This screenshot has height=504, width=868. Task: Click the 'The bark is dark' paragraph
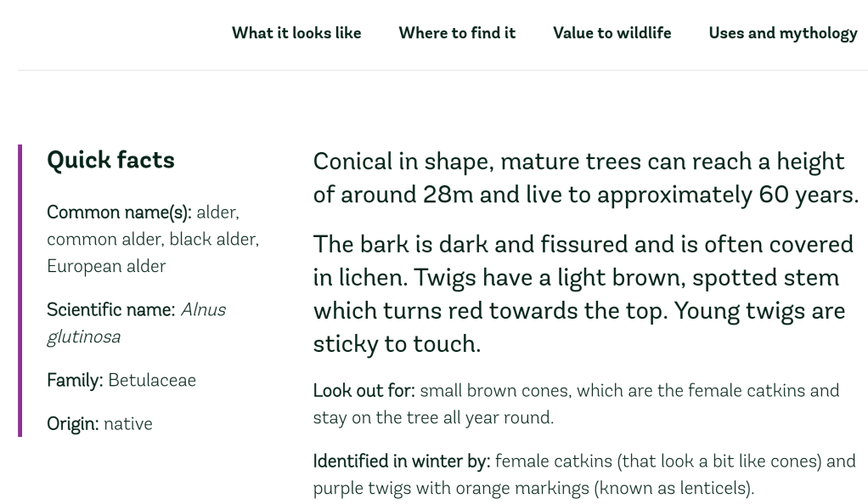[583, 293]
